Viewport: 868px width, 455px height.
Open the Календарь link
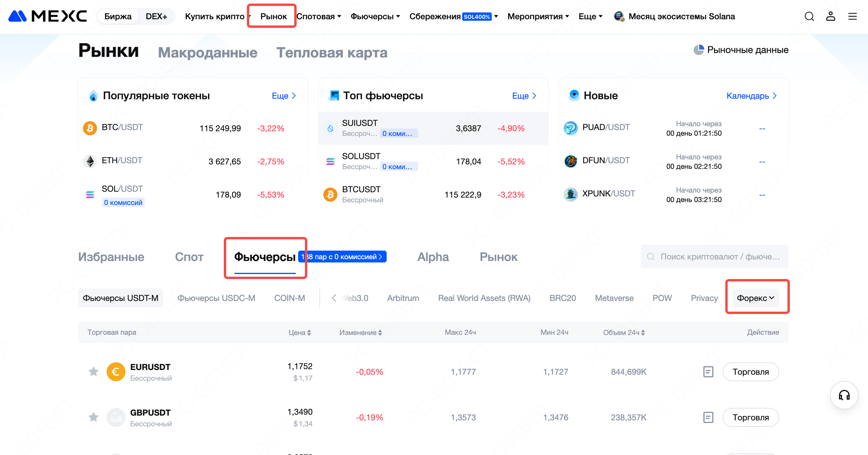tap(751, 96)
